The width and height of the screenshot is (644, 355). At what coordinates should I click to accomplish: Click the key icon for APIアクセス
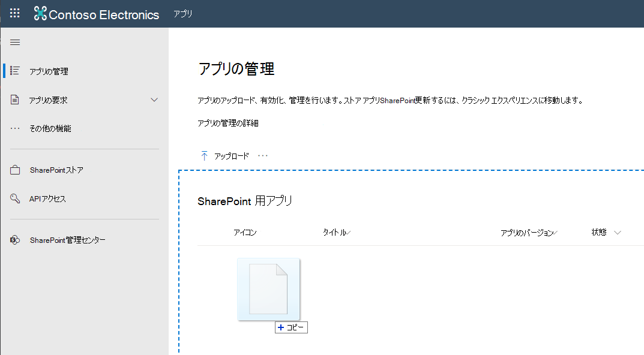[15, 198]
